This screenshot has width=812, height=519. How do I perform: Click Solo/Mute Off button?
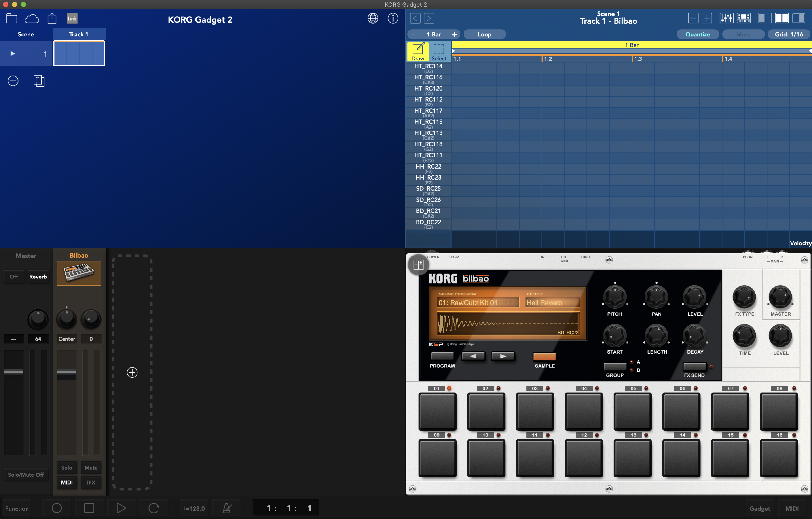coord(26,474)
